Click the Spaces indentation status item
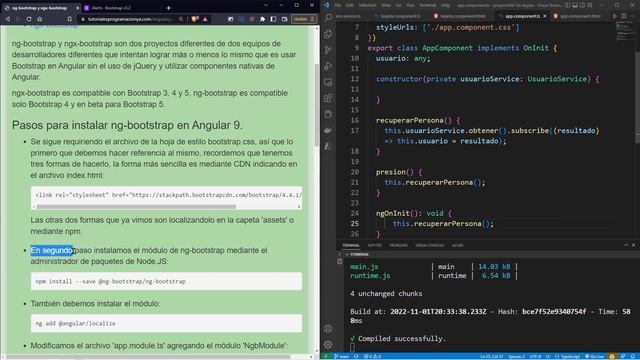Image resolution: width=640 pixels, height=360 pixels. pyautogui.click(x=516, y=356)
